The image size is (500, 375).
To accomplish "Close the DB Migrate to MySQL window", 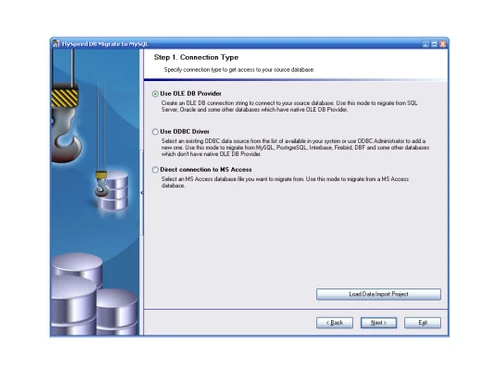I will tap(443, 44).
